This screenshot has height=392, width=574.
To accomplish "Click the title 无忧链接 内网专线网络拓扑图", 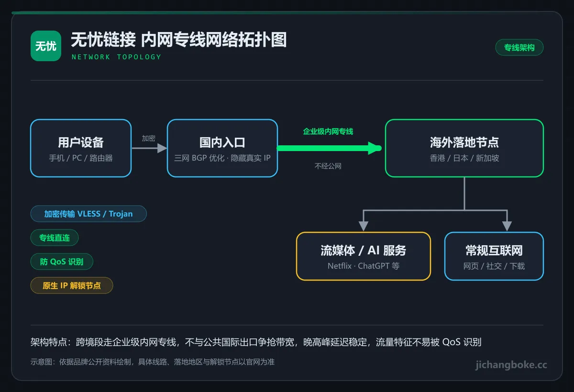I will tap(179, 40).
